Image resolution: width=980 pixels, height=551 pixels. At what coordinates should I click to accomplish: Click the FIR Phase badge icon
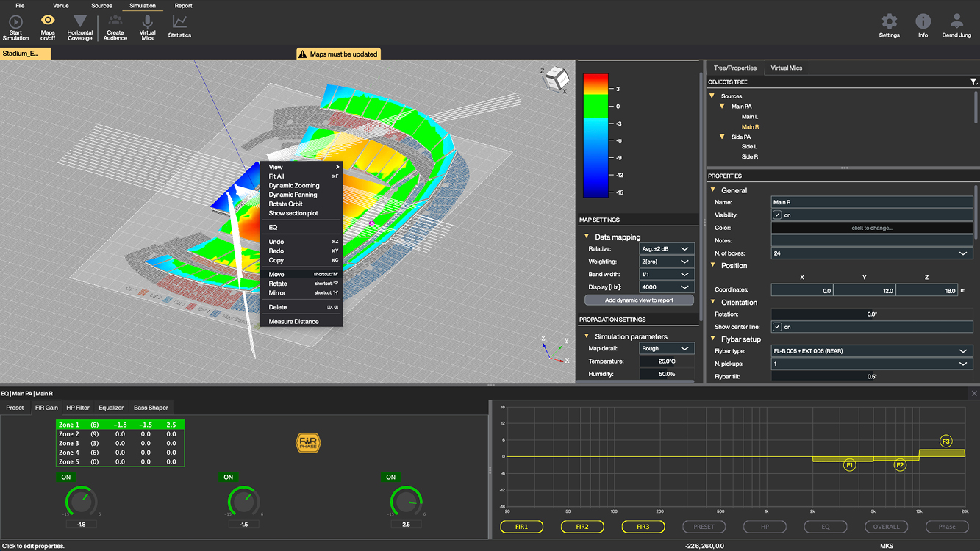(307, 442)
